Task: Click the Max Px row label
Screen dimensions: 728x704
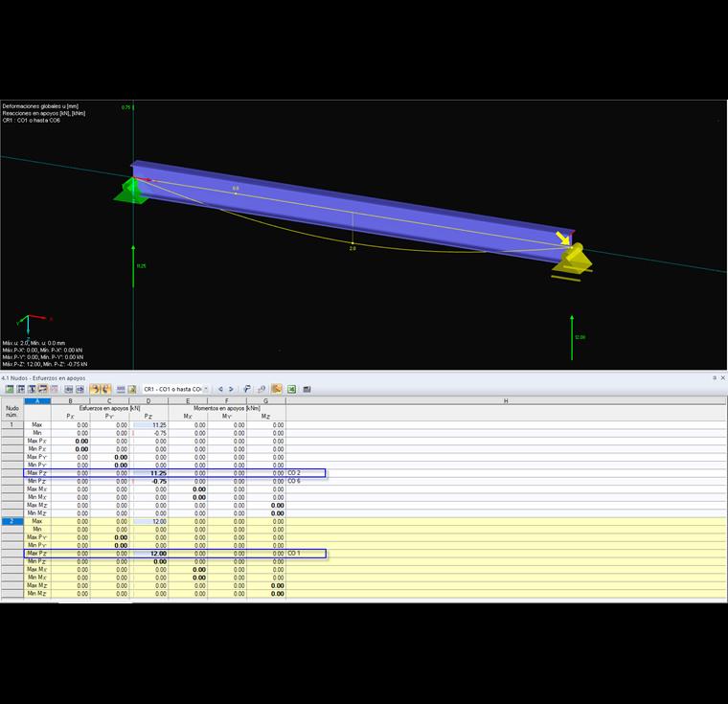Action: (x=36, y=441)
